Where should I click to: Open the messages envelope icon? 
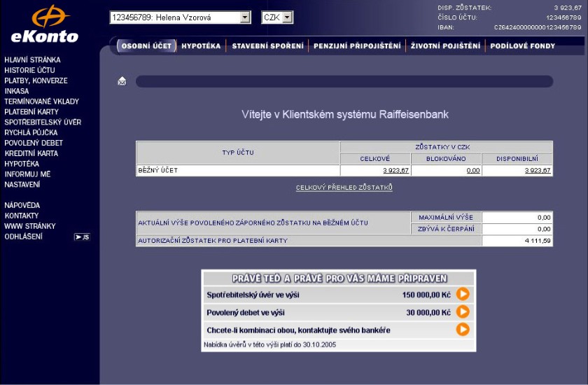click(122, 81)
